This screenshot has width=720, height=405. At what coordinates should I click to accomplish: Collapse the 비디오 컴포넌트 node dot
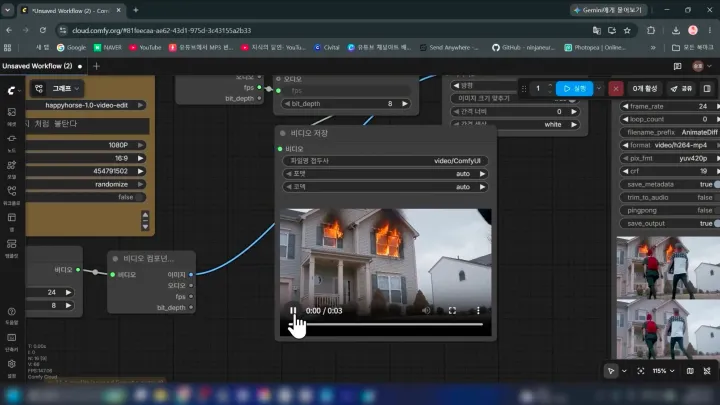pyautogui.click(x=115, y=259)
